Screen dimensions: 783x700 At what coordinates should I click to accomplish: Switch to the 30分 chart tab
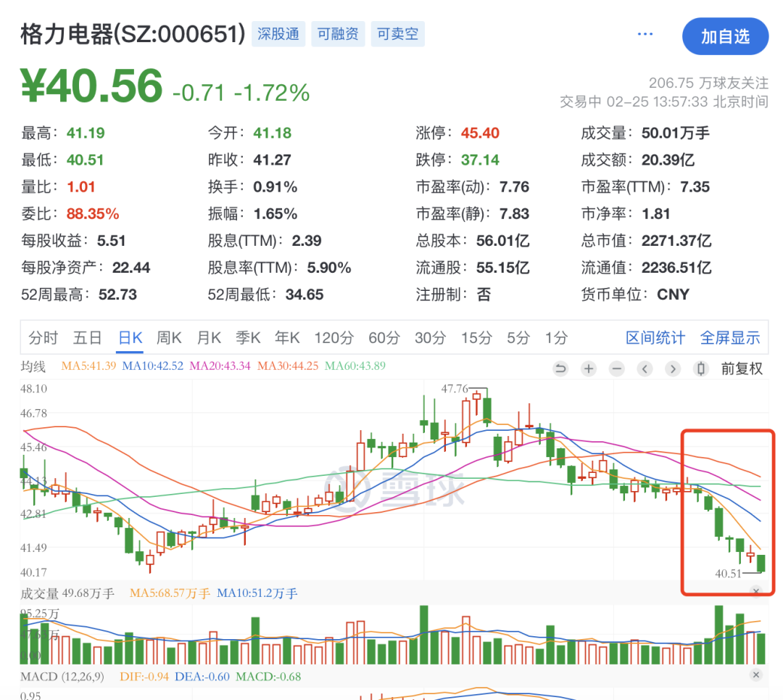(x=430, y=338)
